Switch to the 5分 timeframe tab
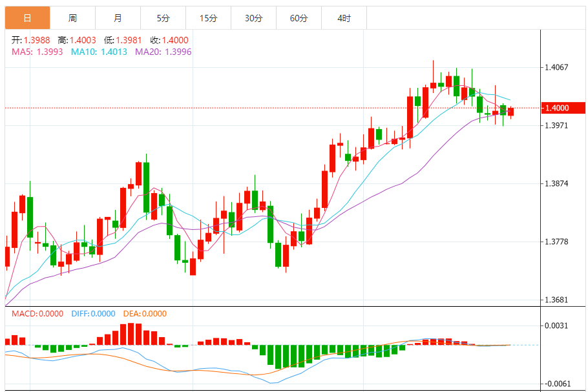This screenshot has height=392, width=588. (163, 18)
